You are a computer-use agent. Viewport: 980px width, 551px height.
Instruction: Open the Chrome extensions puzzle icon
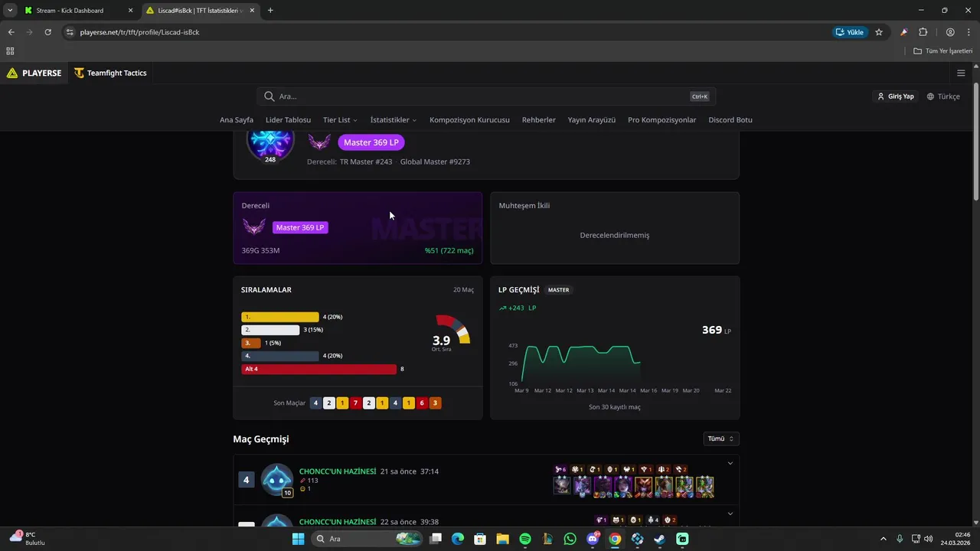coord(923,32)
